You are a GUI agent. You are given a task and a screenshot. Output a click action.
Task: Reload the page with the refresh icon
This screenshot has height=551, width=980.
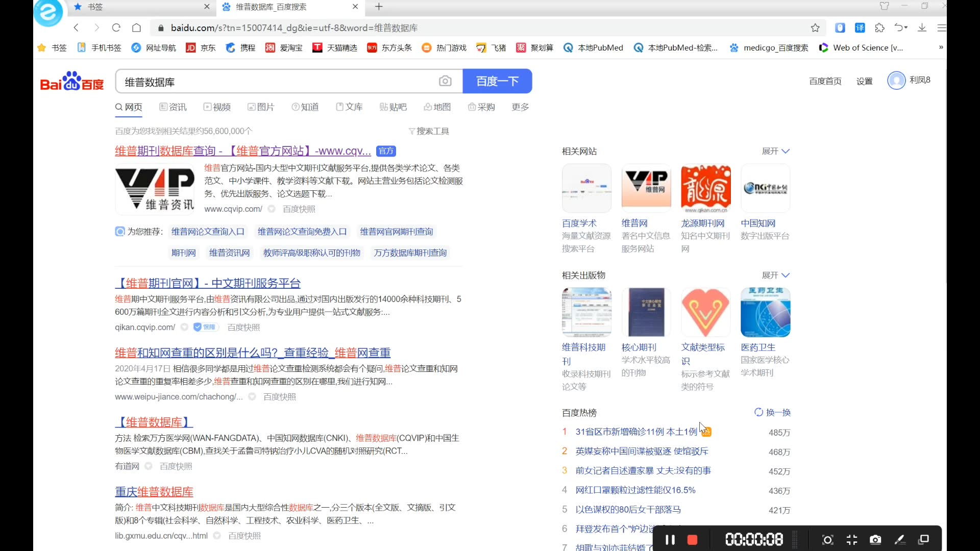pyautogui.click(x=116, y=28)
